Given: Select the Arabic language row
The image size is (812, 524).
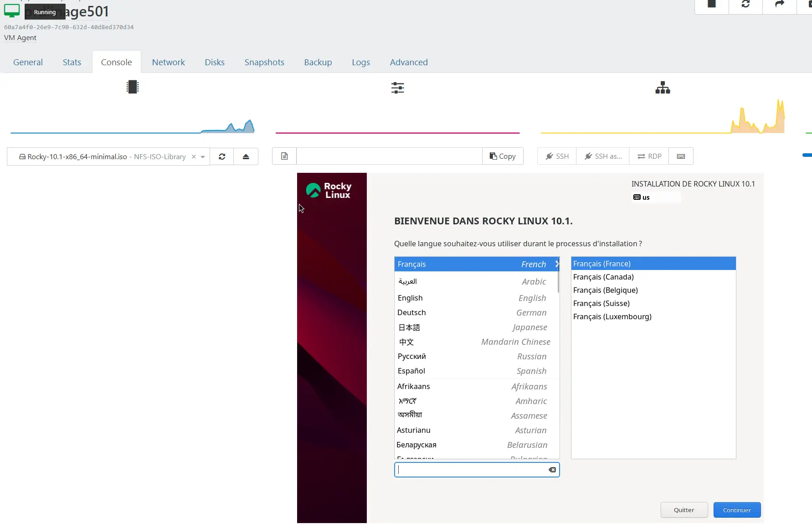Looking at the screenshot, I should click(x=476, y=281).
